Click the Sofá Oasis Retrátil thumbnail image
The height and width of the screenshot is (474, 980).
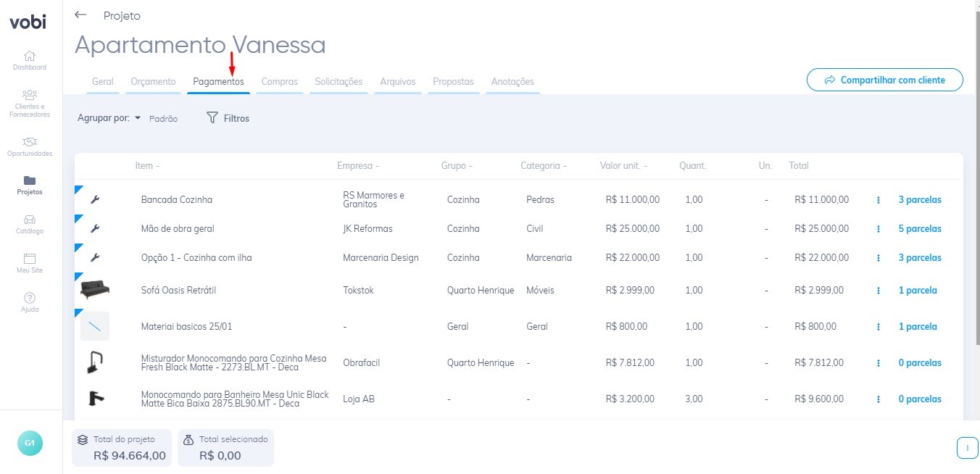pos(95,290)
